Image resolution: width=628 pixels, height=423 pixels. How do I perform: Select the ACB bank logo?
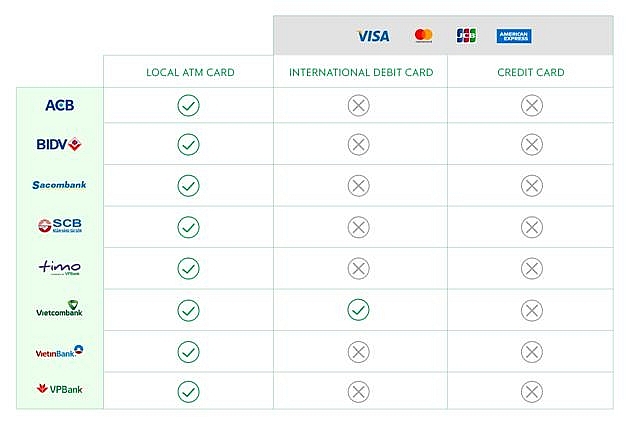click(60, 105)
